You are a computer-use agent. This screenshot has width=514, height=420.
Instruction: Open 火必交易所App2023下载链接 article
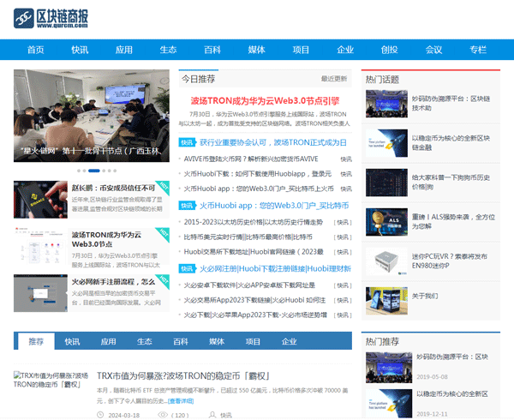pos(254,300)
